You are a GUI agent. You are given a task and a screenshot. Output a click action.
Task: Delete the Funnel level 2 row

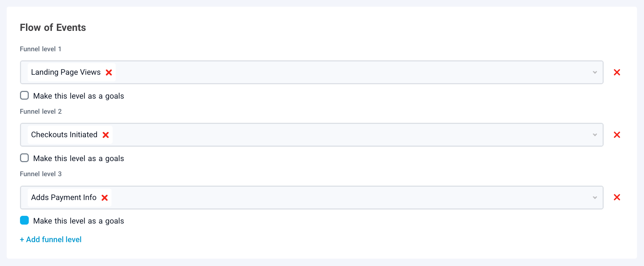pos(617,135)
